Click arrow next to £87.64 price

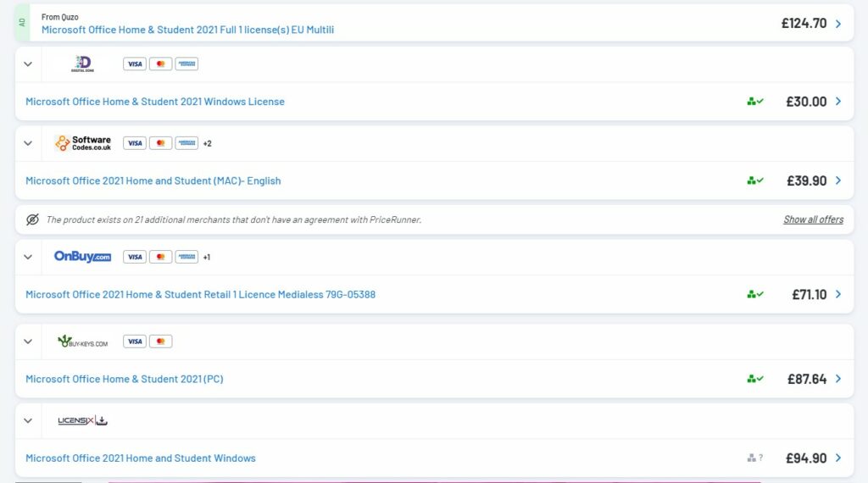tap(838, 379)
